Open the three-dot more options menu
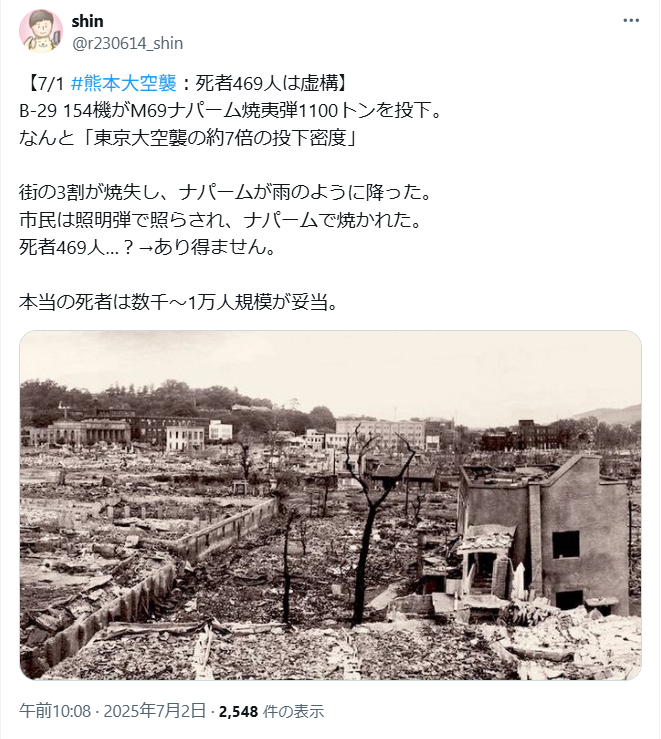The width and height of the screenshot is (661, 739). (631, 20)
